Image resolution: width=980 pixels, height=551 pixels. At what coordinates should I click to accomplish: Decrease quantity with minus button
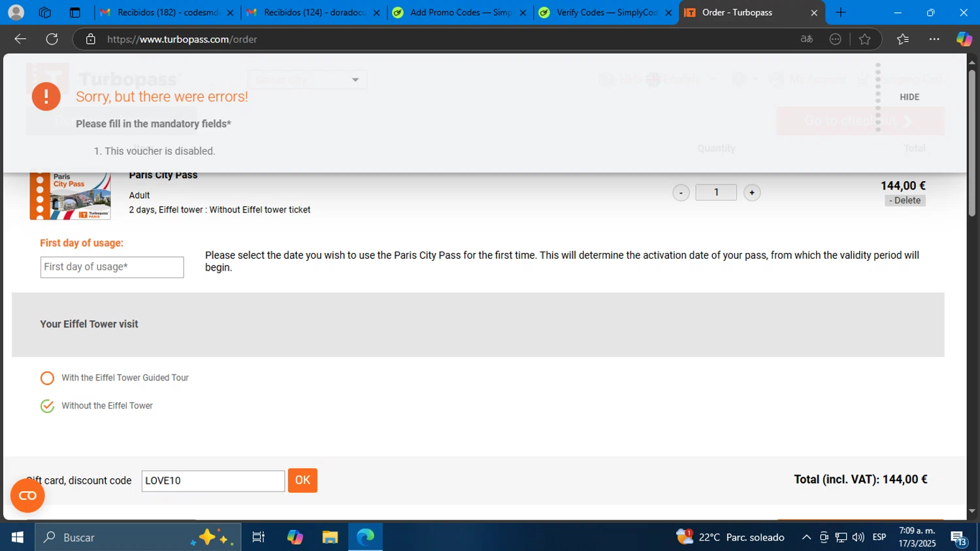pos(681,193)
